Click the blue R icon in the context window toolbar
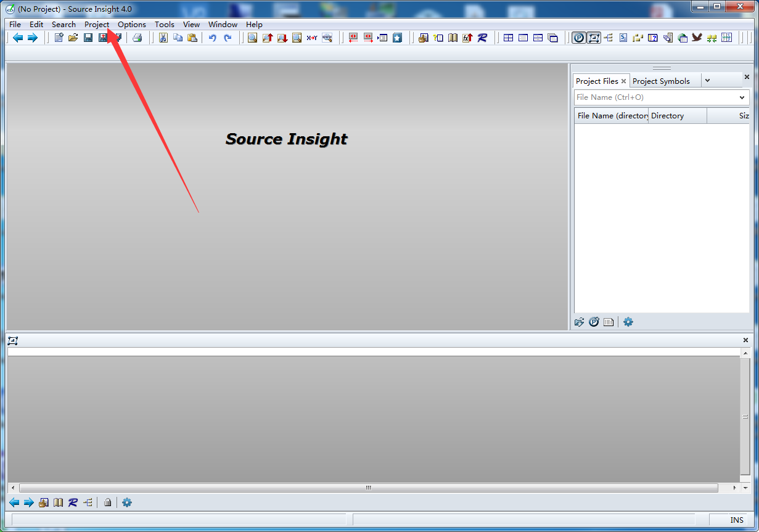The width and height of the screenshot is (759, 532). [x=73, y=502]
